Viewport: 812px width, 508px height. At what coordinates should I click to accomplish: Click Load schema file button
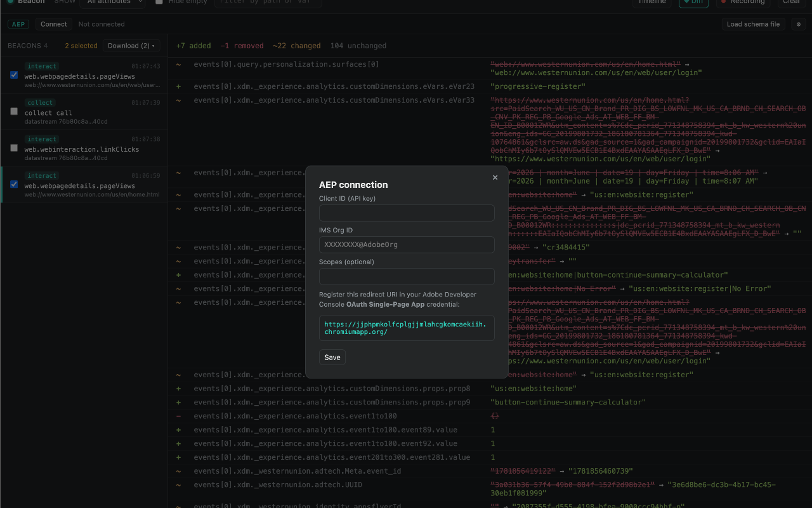pyautogui.click(x=753, y=24)
